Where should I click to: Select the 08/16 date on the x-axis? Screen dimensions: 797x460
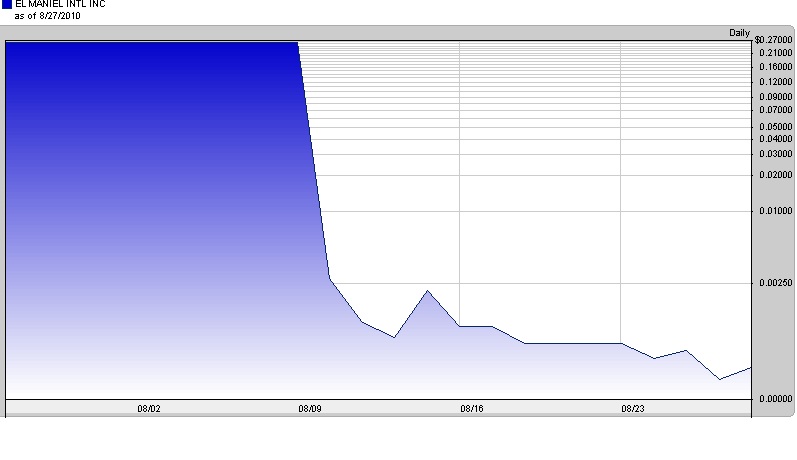click(x=472, y=409)
